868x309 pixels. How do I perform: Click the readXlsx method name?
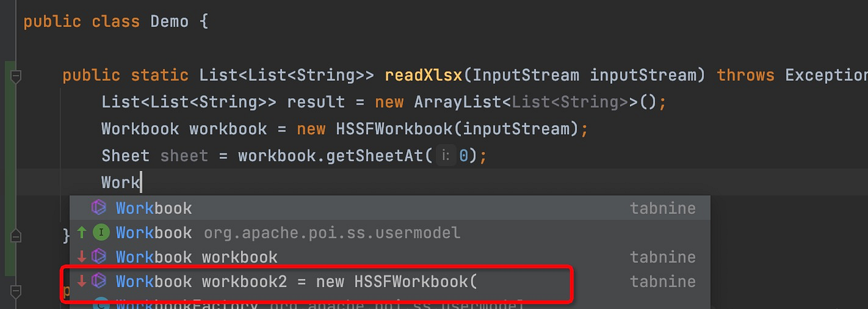[423, 76]
